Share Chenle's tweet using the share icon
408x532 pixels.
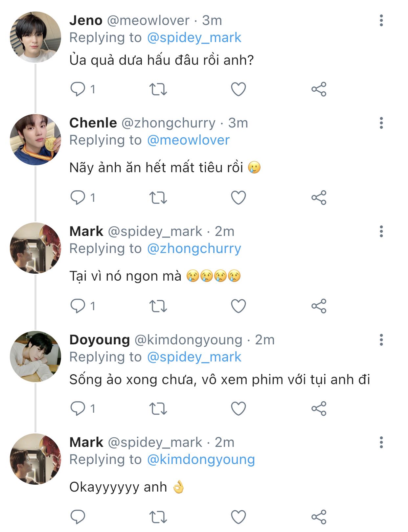click(319, 198)
